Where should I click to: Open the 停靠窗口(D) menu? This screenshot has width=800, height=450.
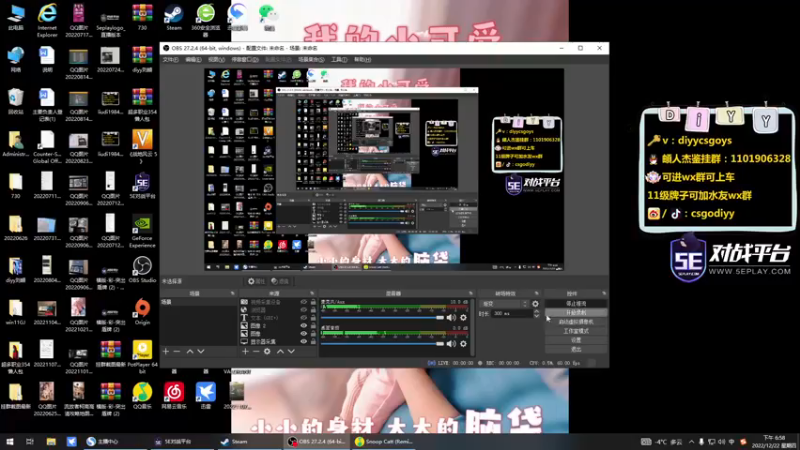click(x=245, y=60)
